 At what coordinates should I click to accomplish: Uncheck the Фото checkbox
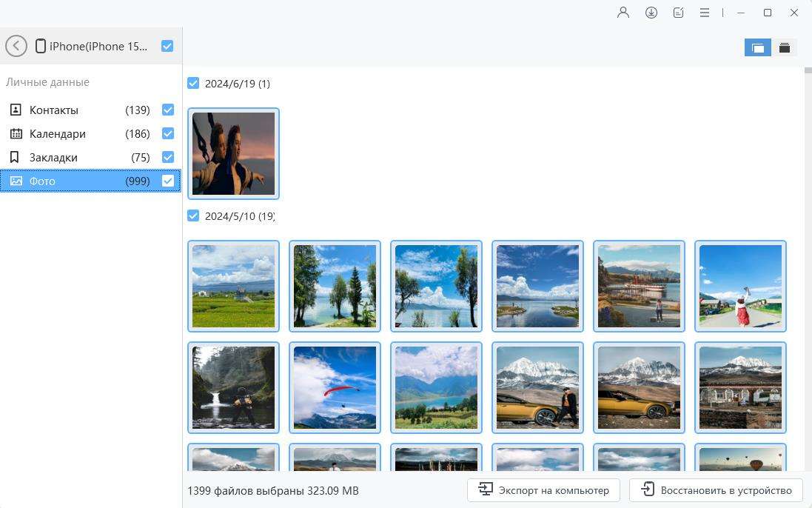tap(168, 181)
